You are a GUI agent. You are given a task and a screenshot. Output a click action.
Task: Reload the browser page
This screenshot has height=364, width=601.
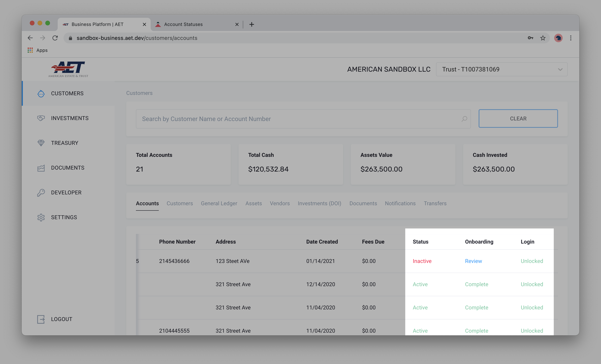pos(55,38)
